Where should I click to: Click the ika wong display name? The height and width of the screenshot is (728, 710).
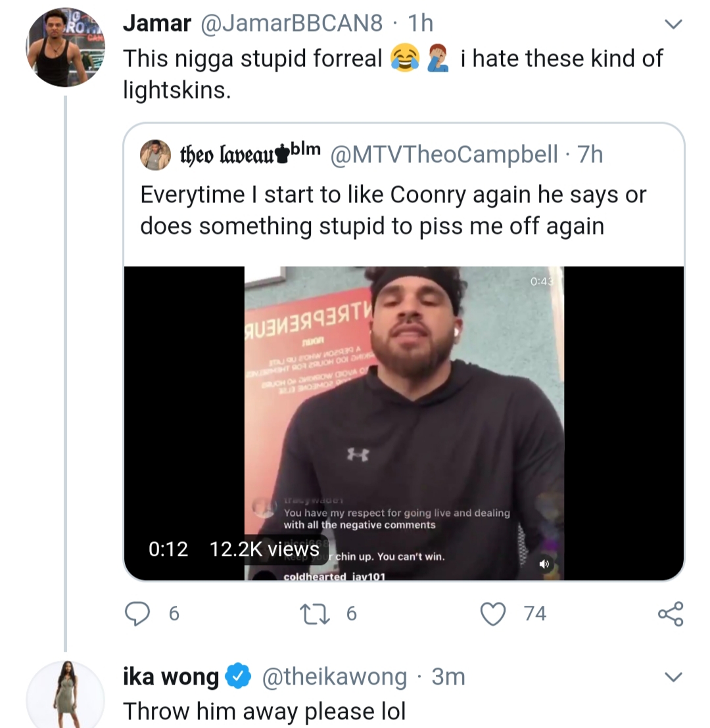[170, 677]
